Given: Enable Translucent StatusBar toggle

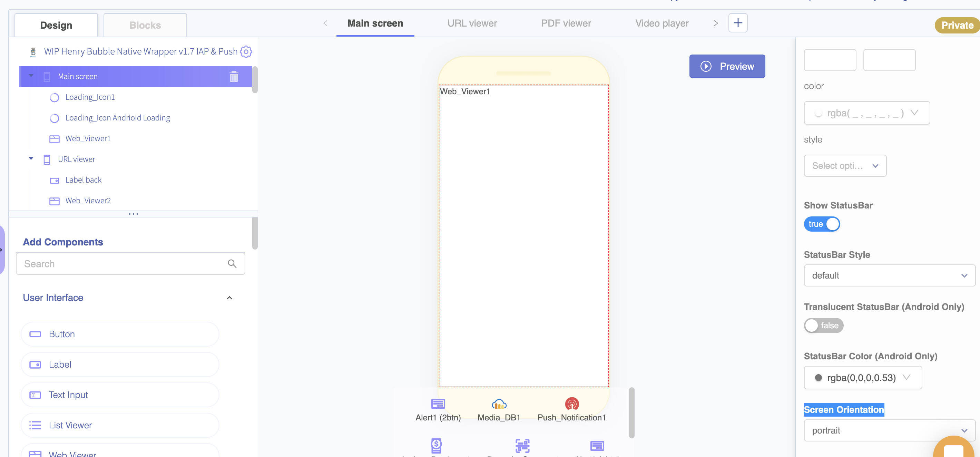Looking at the screenshot, I should pyautogui.click(x=823, y=325).
